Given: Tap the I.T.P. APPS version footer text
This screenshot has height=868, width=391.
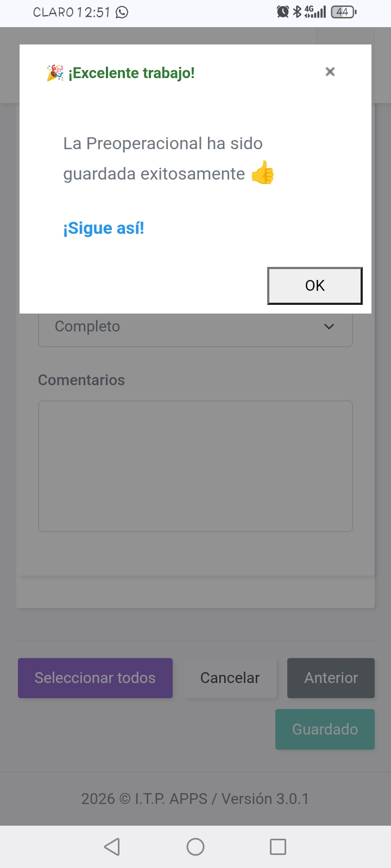Looking at the screenshot, I should [195, 799].
